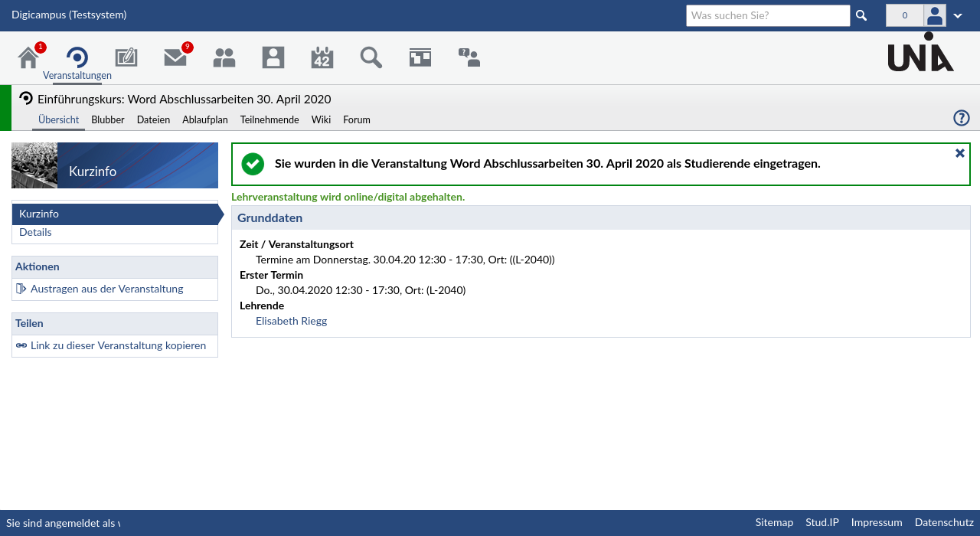Select Details in the sidebar
Image resolution: width=980 pixels, height=536 pixels.
[35, 232]
